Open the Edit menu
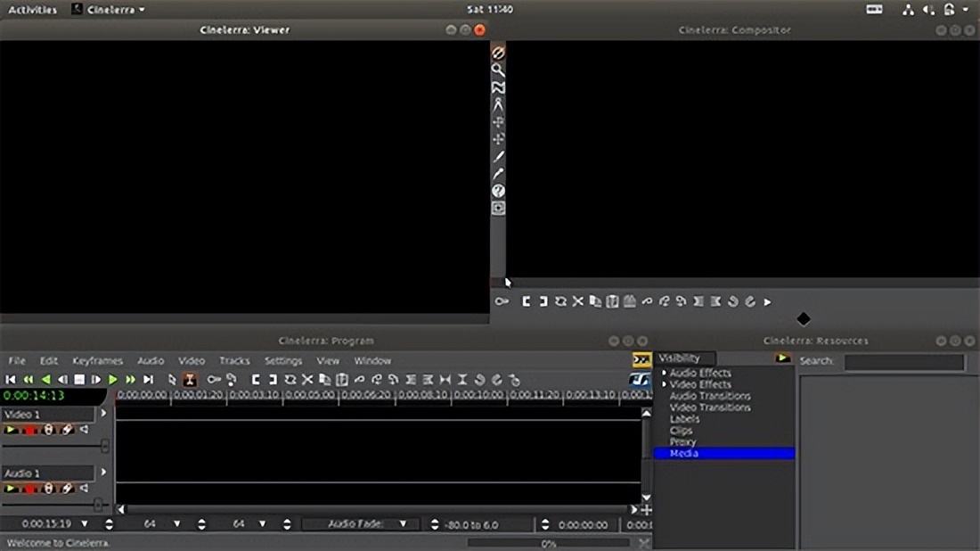The image size is (980, 551). tap(49, 361)
